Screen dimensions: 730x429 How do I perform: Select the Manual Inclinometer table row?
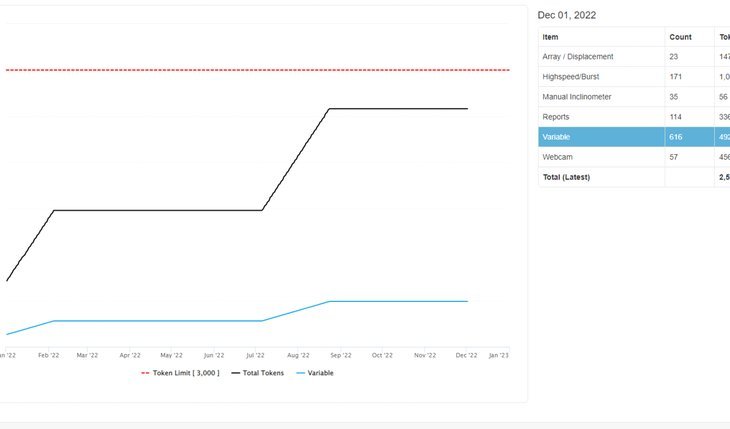pyautogui.click(x=634, y=96)
